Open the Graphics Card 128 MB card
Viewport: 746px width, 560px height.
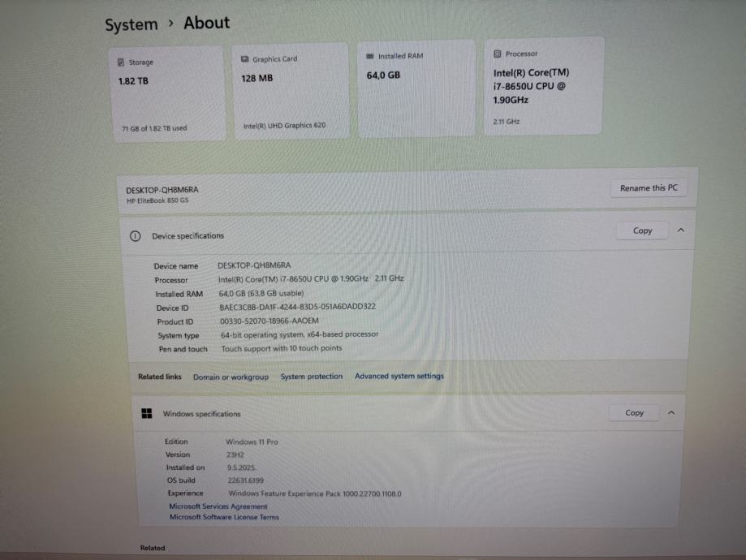coord(291,91)
